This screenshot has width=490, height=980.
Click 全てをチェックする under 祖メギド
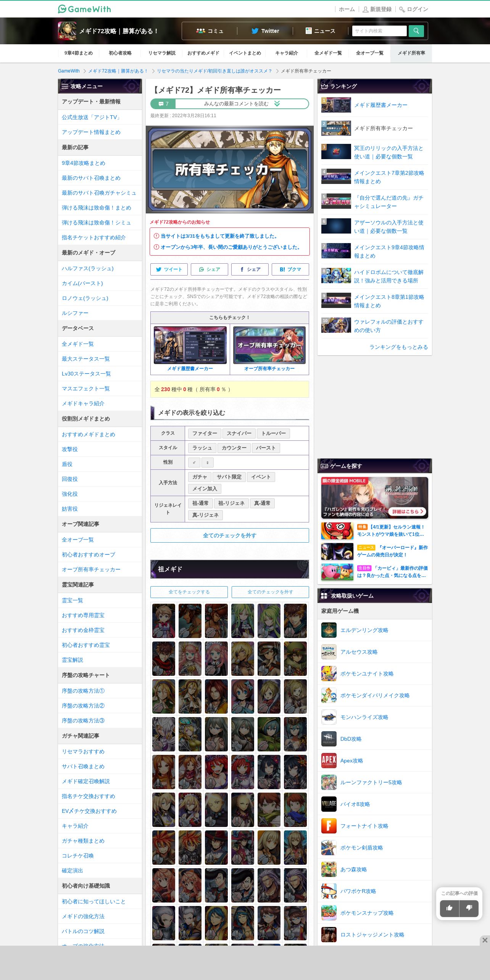189,592
